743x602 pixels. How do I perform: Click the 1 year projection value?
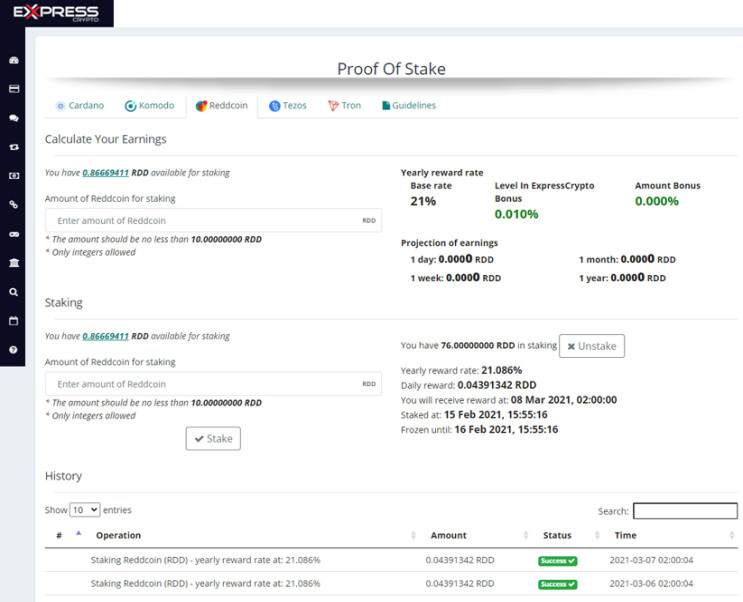[x=638, y=278]
